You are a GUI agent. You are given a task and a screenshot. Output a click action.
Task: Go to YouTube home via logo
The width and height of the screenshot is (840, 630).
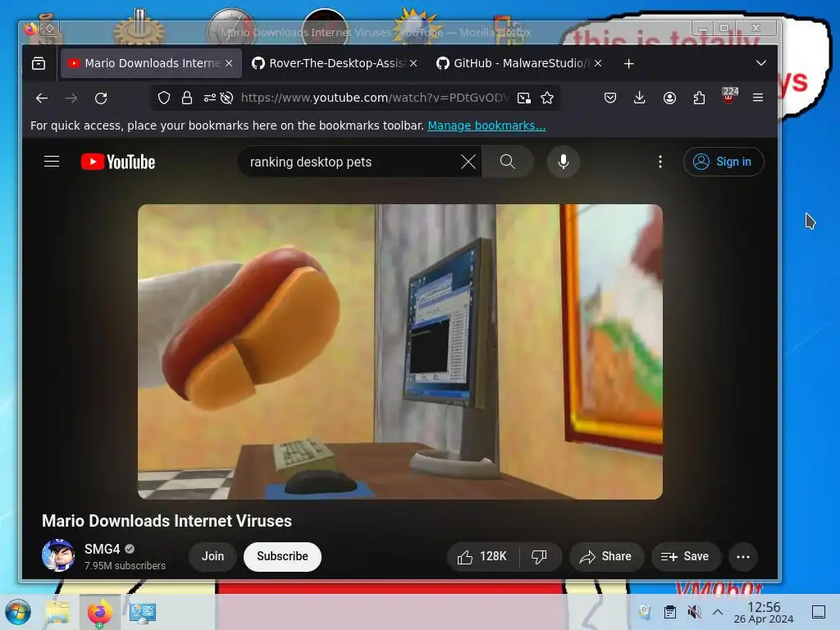click(118, 162)
